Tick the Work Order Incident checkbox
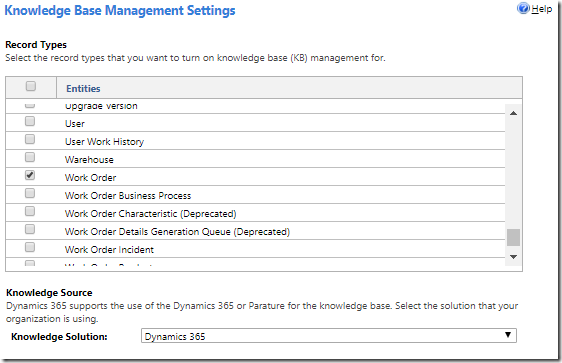 tap(30, 247)
